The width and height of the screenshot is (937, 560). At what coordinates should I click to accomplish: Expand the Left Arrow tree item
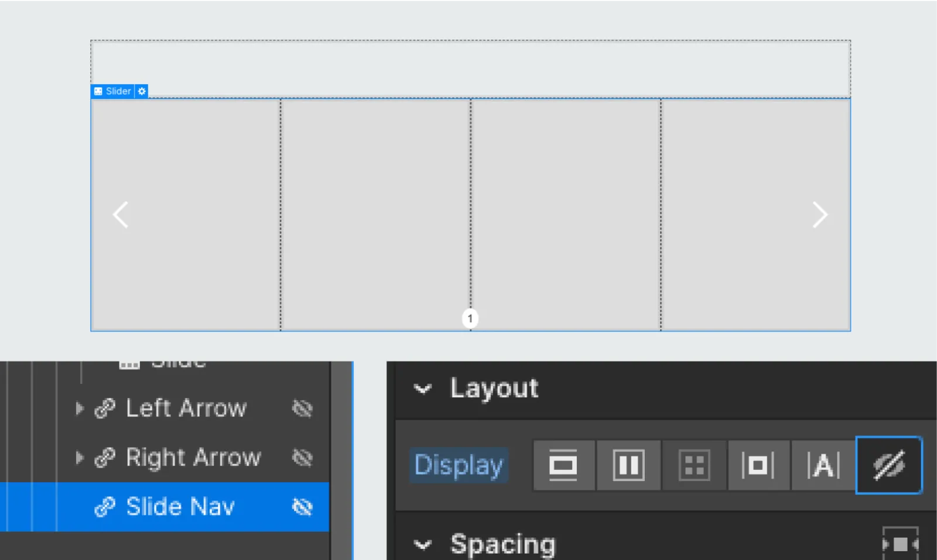click(x=80, y=408)
